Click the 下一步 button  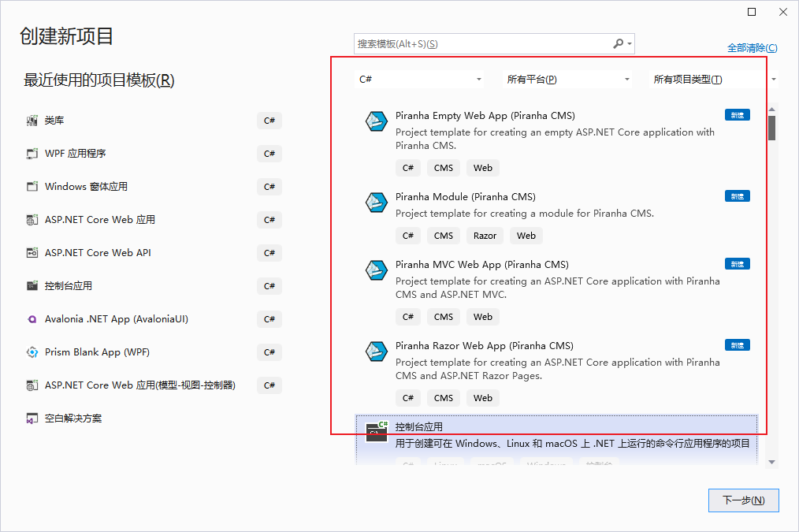[x=744, y=500]
